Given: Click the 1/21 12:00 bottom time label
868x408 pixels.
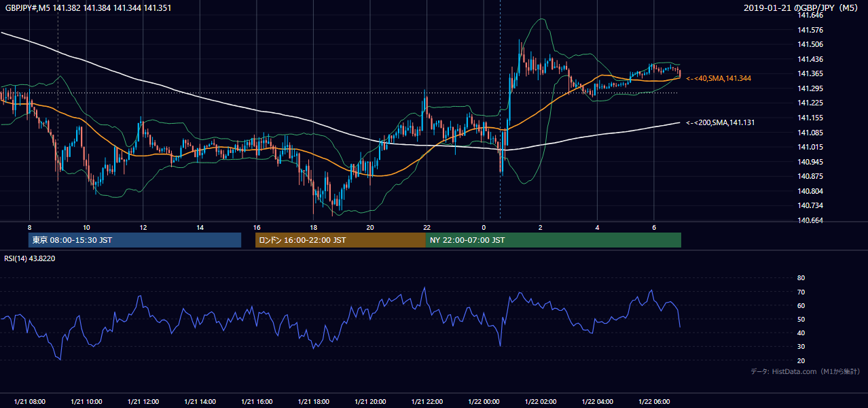Looking at the screenshot, I should point(143,402).
